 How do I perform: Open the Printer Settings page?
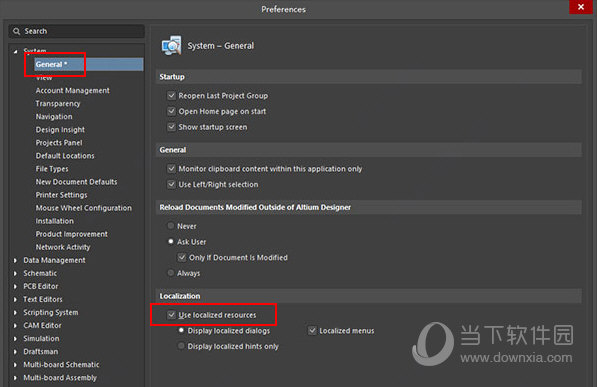coord(61,195)
